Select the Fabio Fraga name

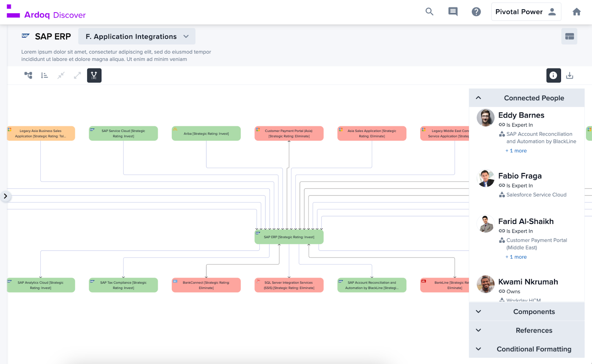pyautogui.click(x=520, y=176)
